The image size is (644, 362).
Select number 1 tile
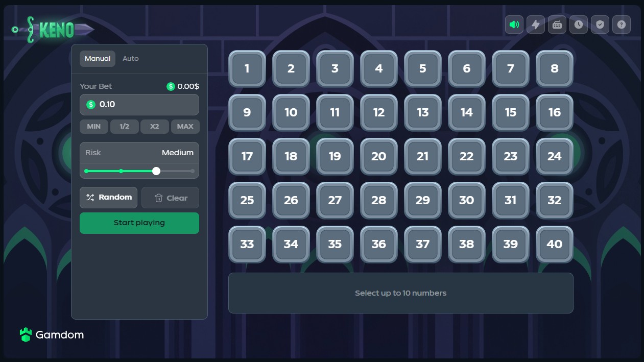(247, 69)
